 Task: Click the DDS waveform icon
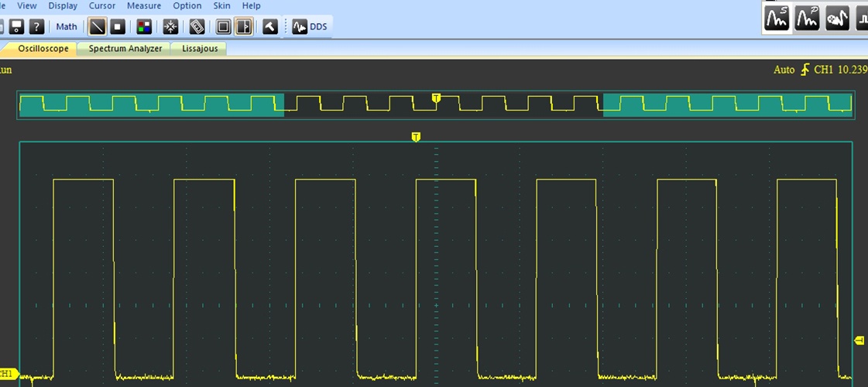point(300,26)
